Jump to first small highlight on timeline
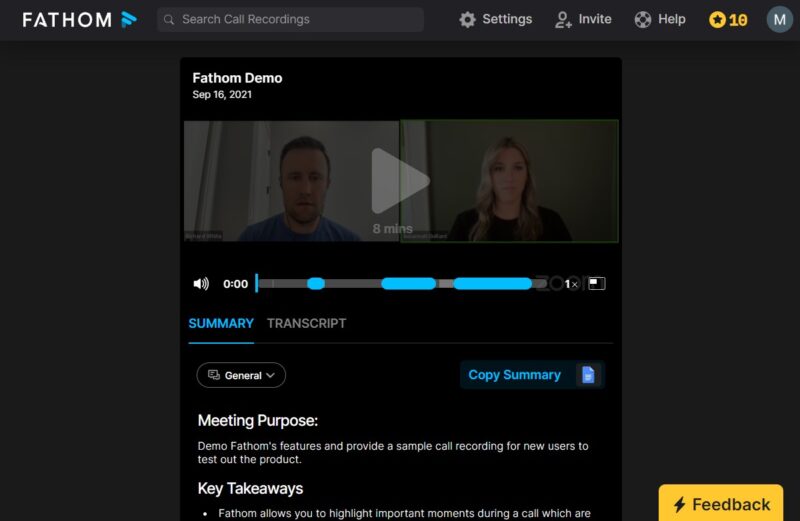The image size is (800, 521). pyautogui.click(x=316, y=284)
